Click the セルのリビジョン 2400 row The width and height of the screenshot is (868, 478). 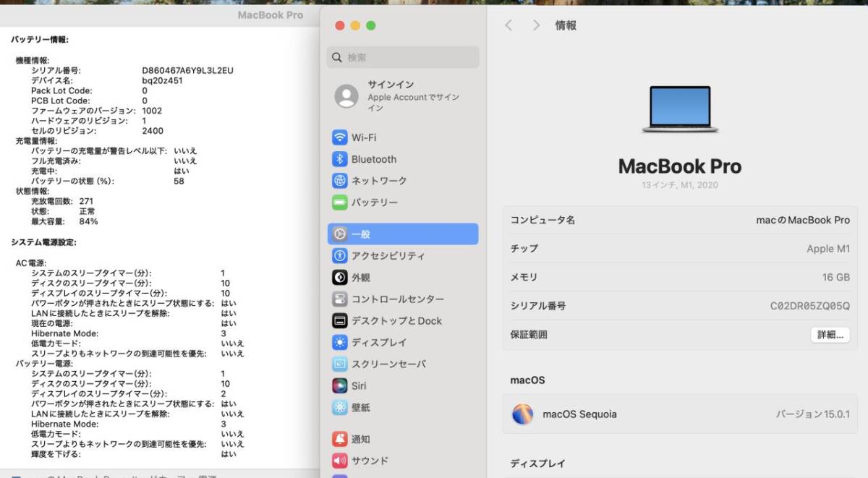point(97,131)
